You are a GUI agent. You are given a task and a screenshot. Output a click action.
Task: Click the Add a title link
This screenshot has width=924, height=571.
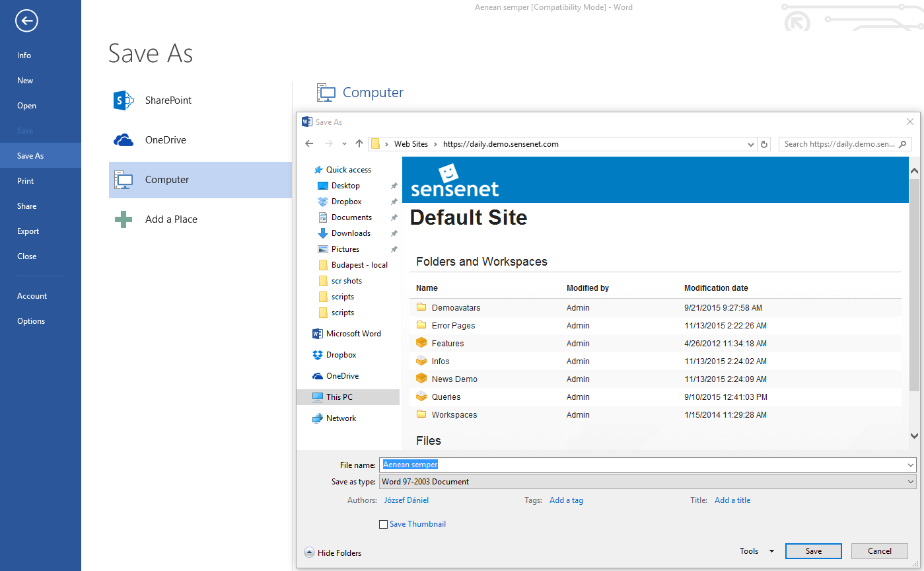click(x=732, y=500)
